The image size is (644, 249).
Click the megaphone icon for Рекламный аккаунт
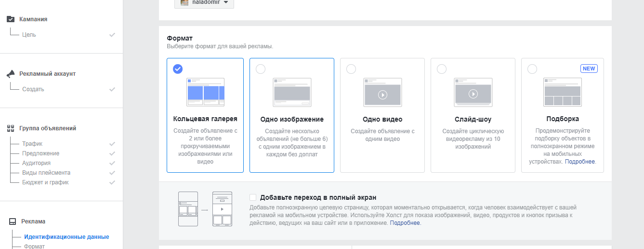tap(11, 74)
